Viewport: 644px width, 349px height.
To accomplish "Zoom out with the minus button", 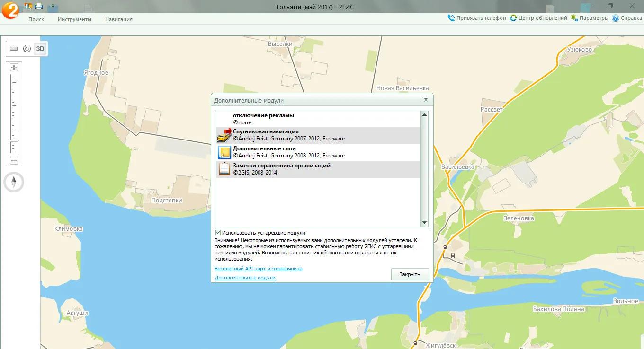I will pyautogui.click(x=14, y=161).
